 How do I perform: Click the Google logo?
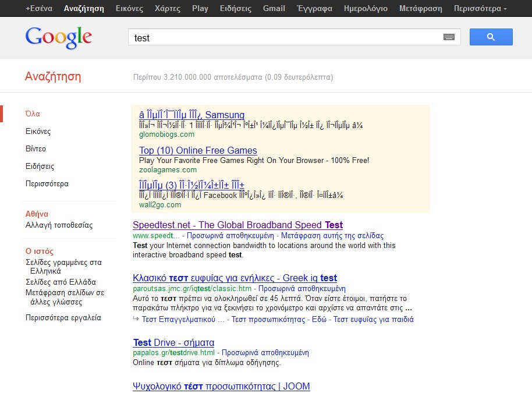click(58, 37)
